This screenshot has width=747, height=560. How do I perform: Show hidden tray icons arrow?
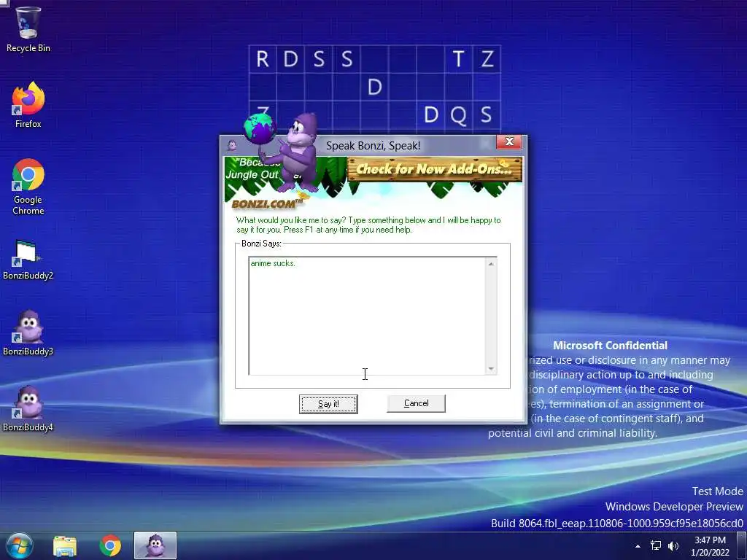(638, 545)
